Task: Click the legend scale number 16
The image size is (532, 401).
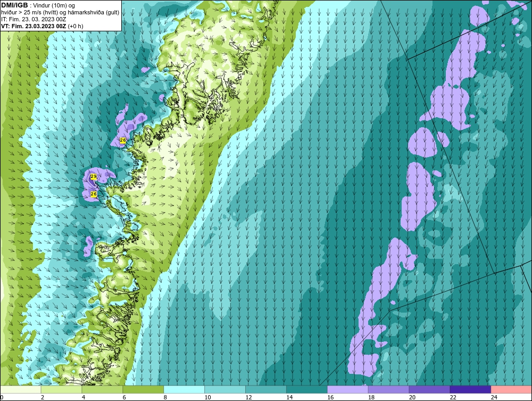Action: pos(330,397)
